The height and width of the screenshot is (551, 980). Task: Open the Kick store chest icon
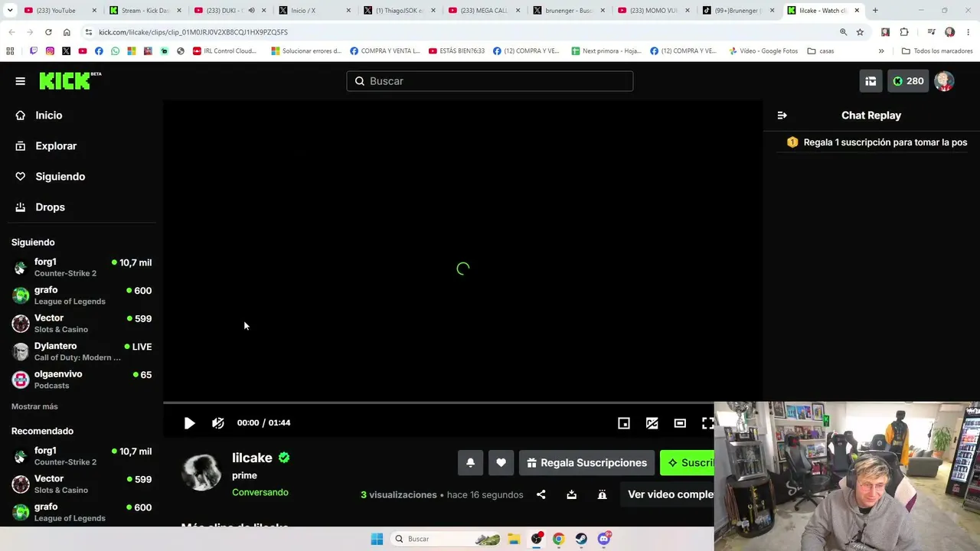coord(871,81)
